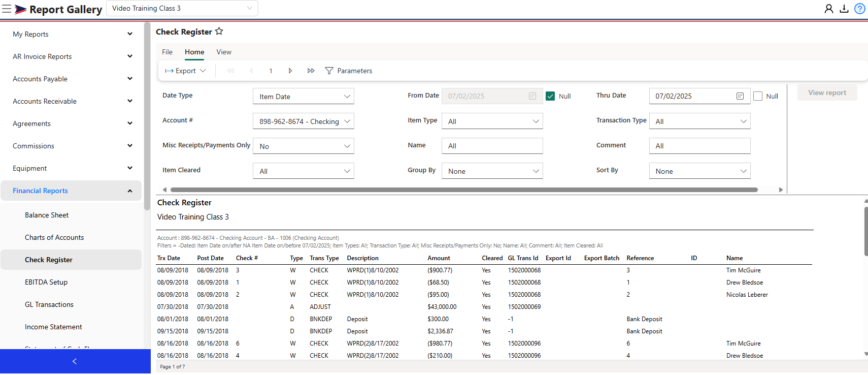Click the Name filter input field
This screenshot has height=375, width=868.
(492, 146)
